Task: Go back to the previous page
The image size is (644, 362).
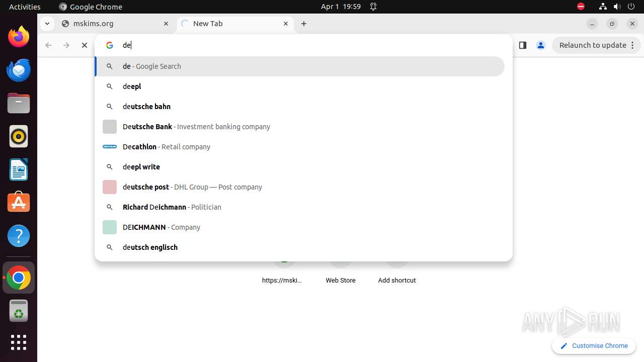Action: pyautogui.click(x=48, y=45)
